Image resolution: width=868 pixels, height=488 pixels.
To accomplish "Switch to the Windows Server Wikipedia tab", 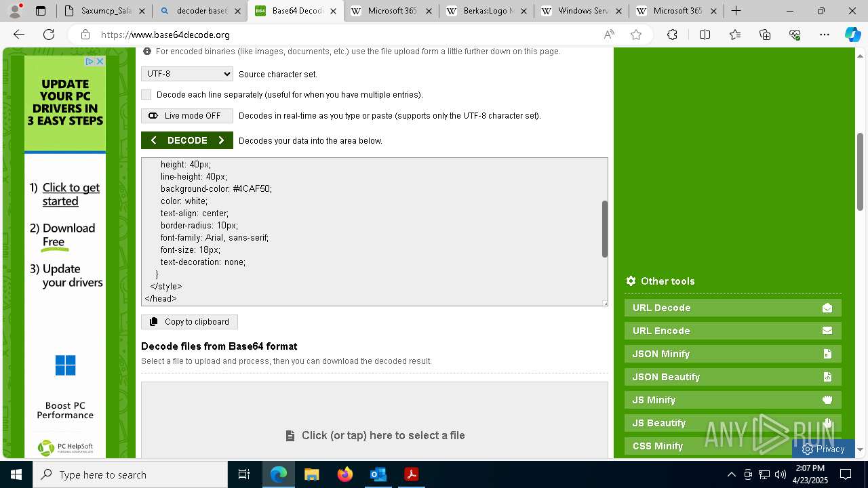I will coord(580,11).
